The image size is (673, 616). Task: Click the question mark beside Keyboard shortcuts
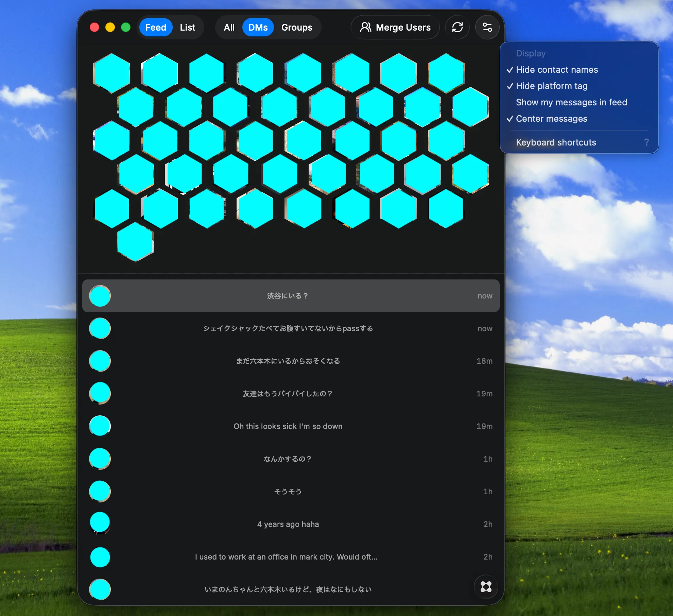[646, 142]
